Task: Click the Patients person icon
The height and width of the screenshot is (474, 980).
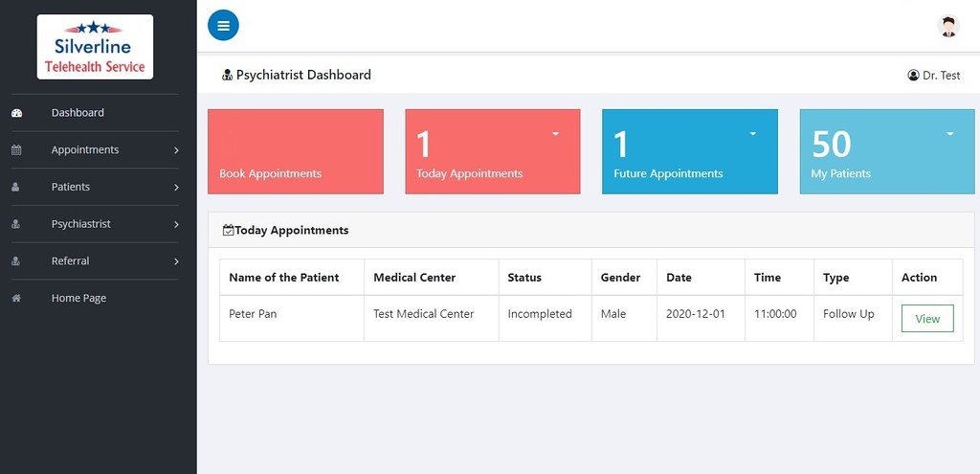Action: (16, 188)
